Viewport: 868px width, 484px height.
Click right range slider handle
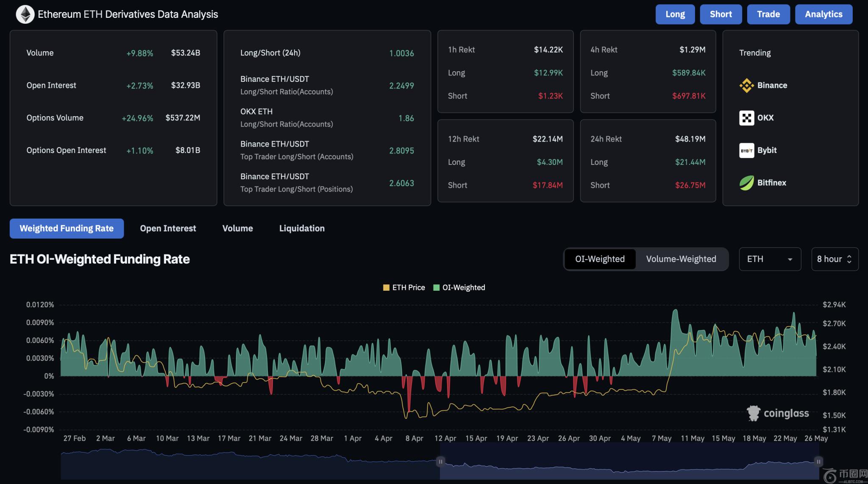pyautogui.click(x=818, y=462)
